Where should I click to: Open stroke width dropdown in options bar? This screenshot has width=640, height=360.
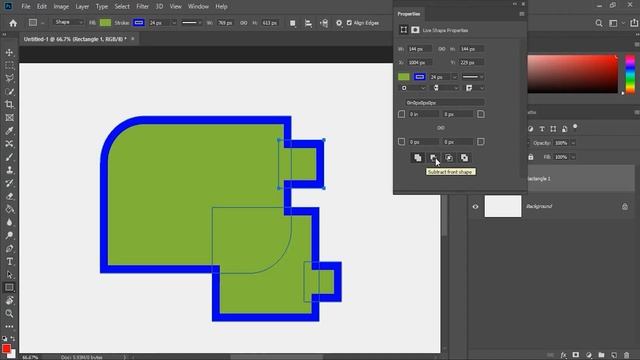pyautogui.click(x=174, y=23)
